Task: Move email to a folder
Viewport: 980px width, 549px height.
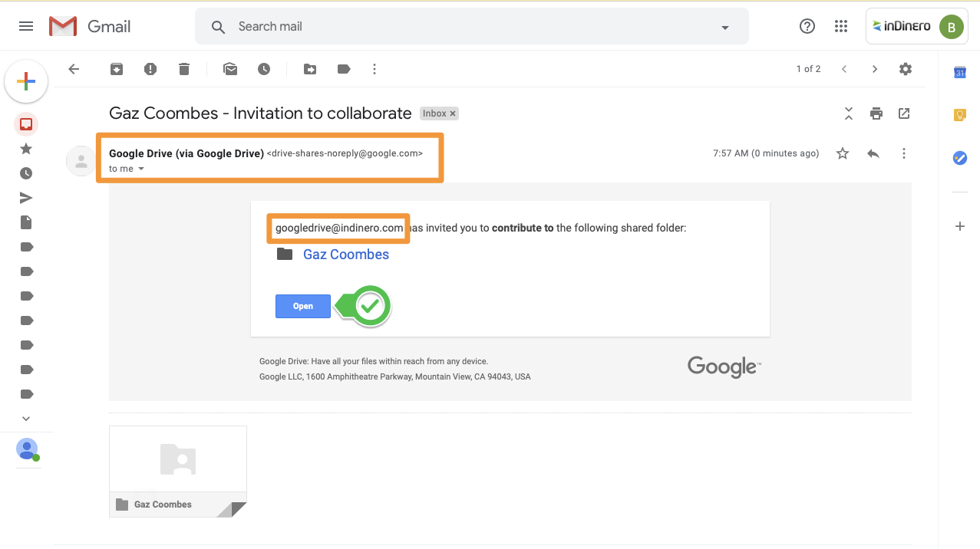Action: [x=310, y=69]
